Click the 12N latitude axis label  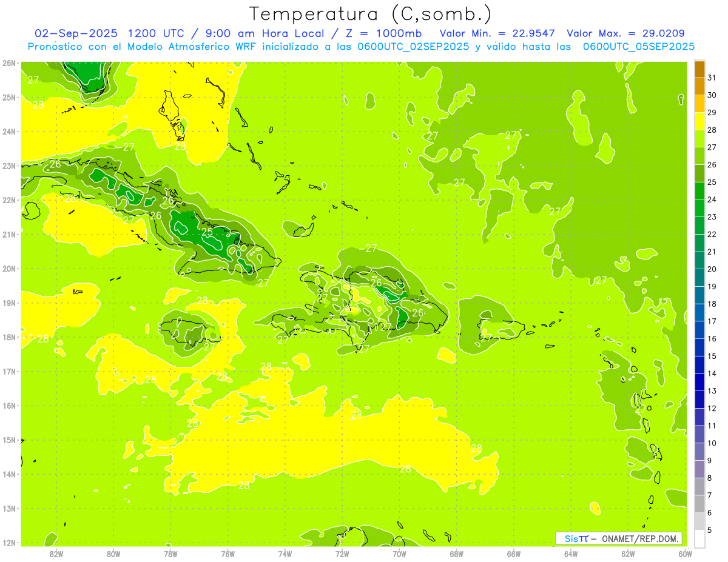(x=9, y=543)
